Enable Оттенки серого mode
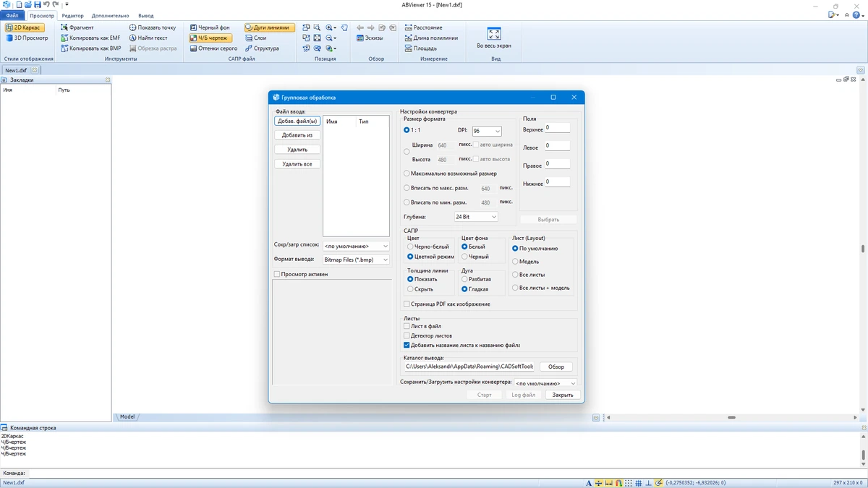The width and height of the screenshot is (868, 488). [213, 48]
